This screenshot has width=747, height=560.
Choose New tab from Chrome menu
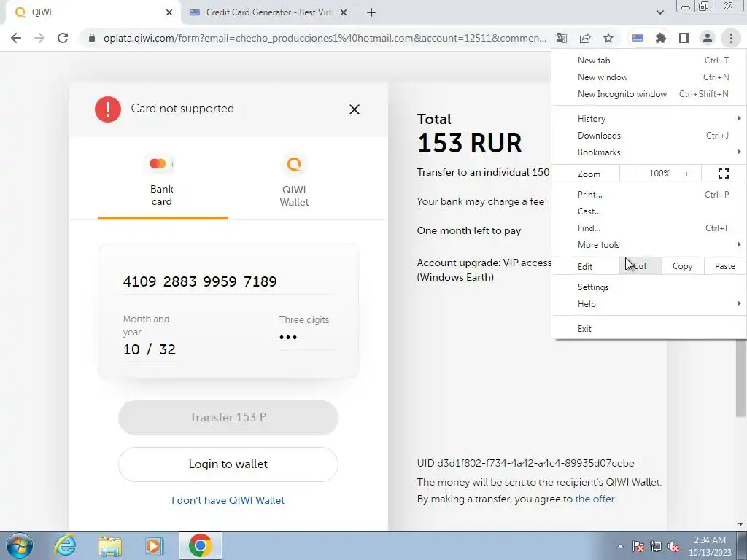649,61
